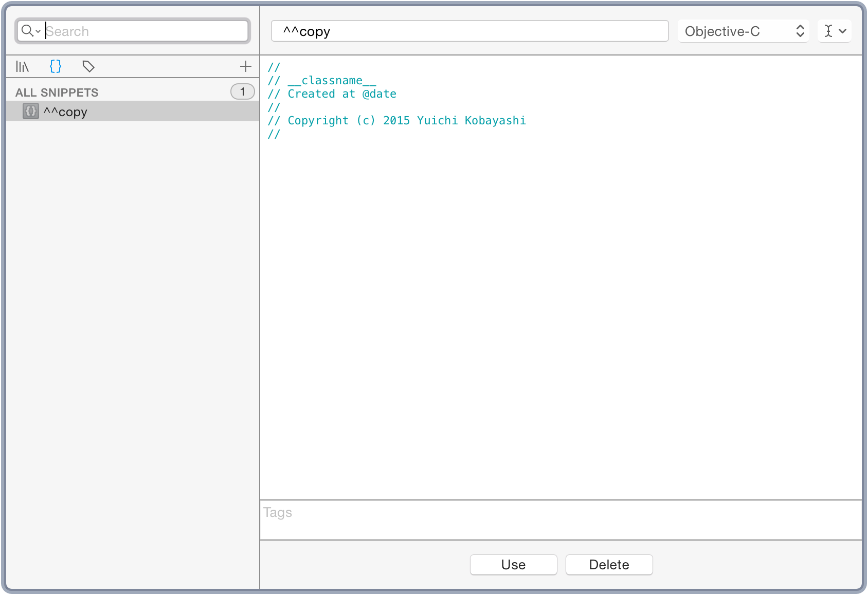Open the library groups view icon
Screen dimensions: 868x595
click(23, 66)
